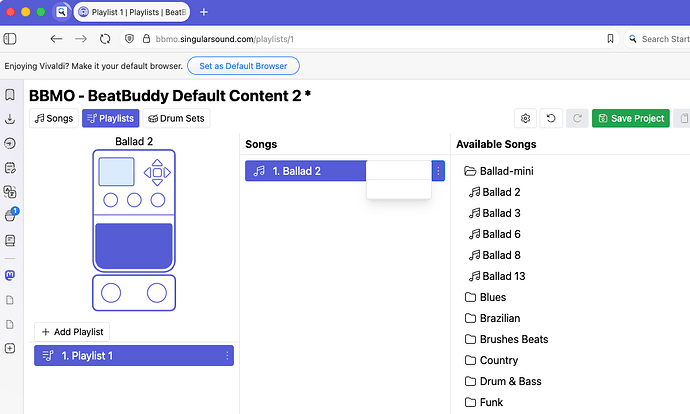The height and width of the screenshot is (414, 690).
Task: Expand the Drum & Bass folder
Action: (x=503, y=381)
